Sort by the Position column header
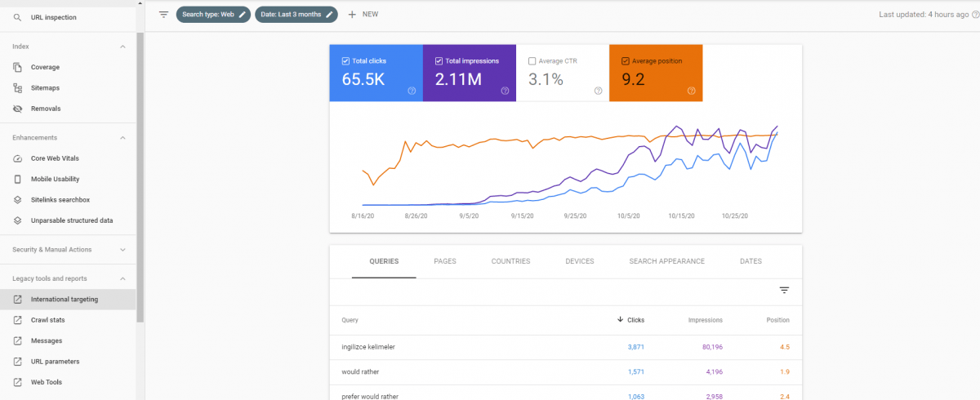The height and width of the screenshot is (400, 980). click(x=778, y=320)
